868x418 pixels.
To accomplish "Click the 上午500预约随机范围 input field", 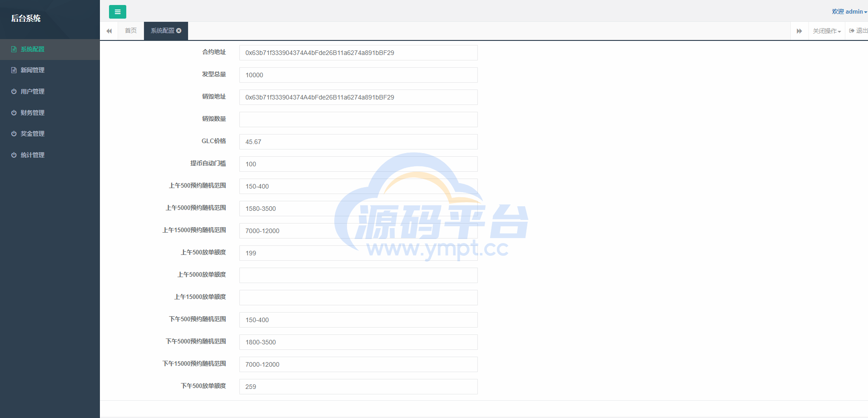I will point(358,186).
